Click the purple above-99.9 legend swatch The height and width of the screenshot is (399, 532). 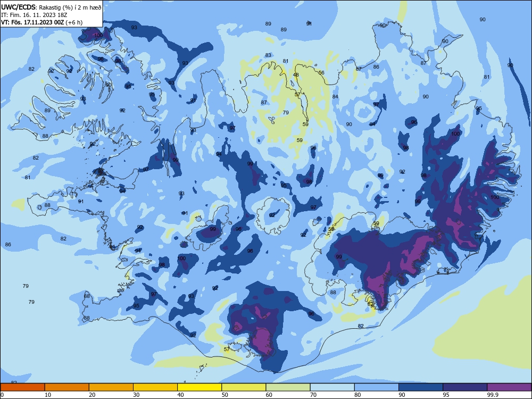[509, 387]
